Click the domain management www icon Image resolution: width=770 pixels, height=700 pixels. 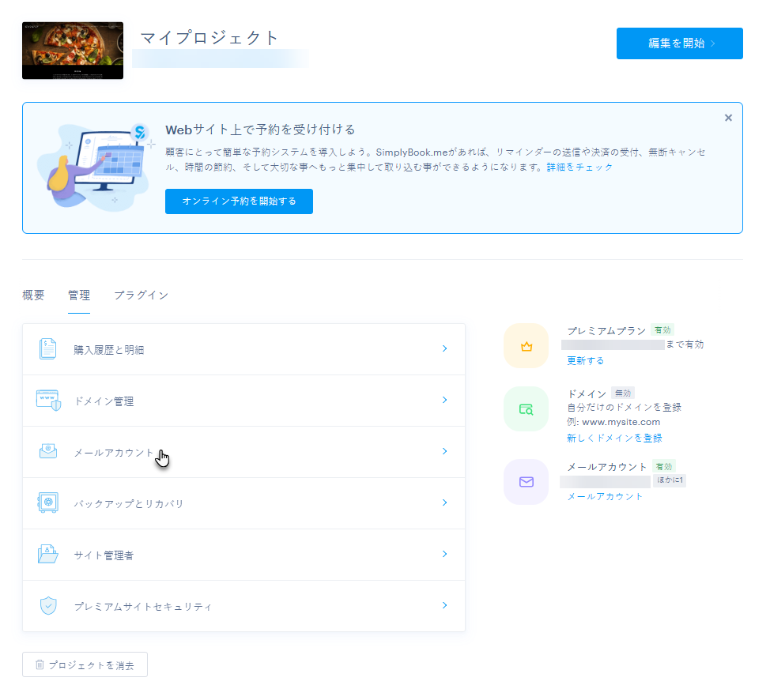tap(48, 400)
